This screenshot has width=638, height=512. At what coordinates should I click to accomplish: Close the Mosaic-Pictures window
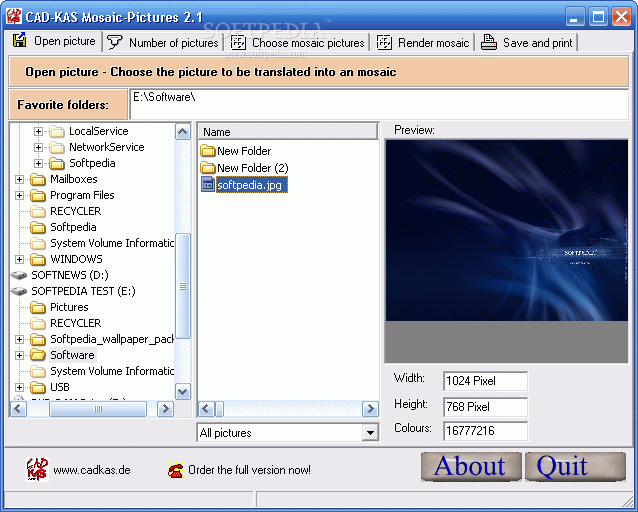coord(621,17)
